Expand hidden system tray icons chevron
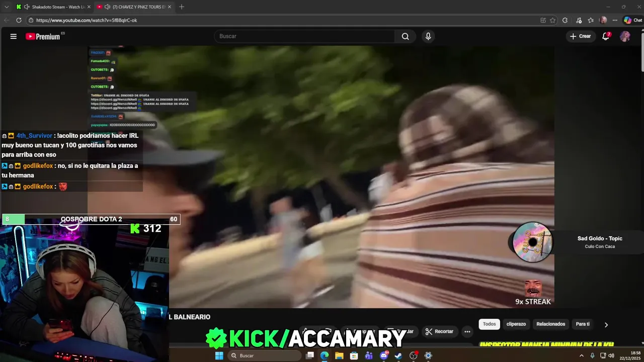 [x=582, y=355]
